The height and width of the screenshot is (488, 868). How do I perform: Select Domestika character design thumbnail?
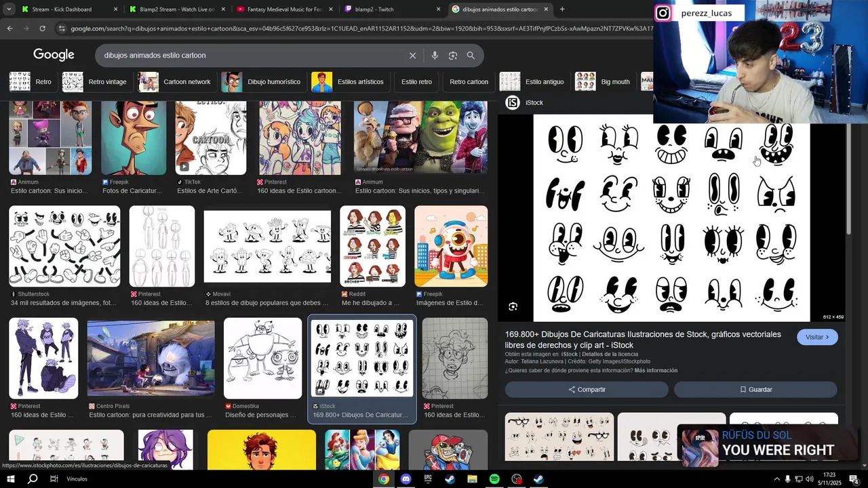point(262,359)
